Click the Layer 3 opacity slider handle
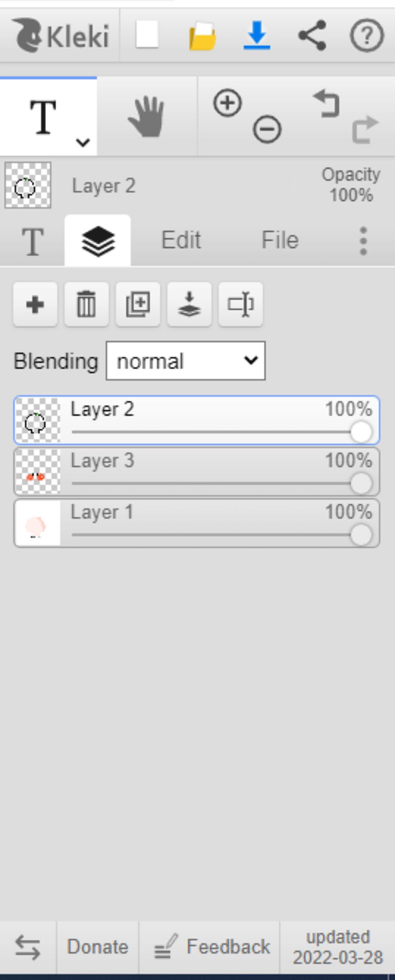This screenshot has width=395, height=980. tap(361, 483)
